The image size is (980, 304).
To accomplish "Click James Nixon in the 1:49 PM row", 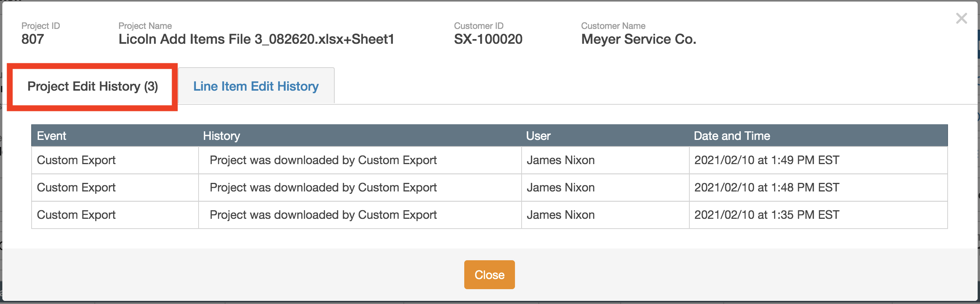I will pyautogui.click(x=561, y=160).
